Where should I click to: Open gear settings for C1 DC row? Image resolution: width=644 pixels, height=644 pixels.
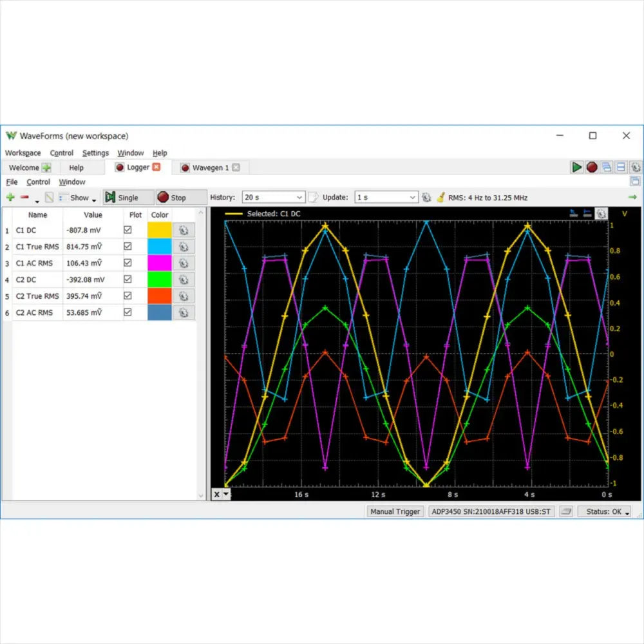[184, 231]
